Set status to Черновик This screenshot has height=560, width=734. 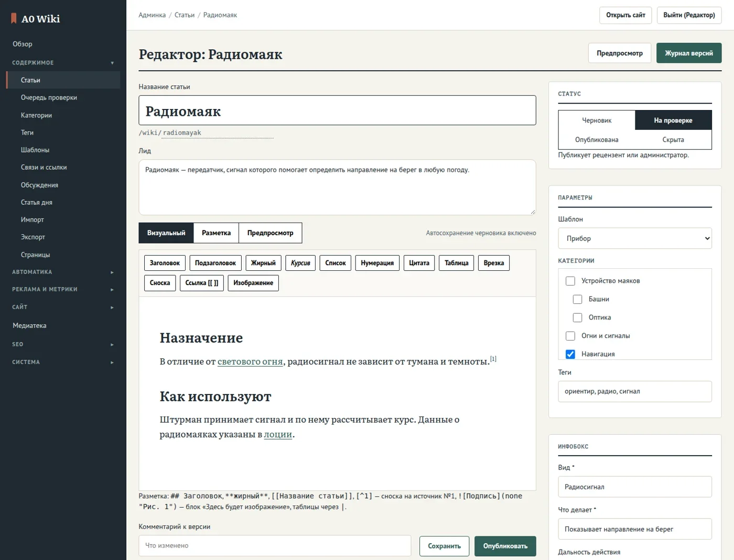point(597,120)
